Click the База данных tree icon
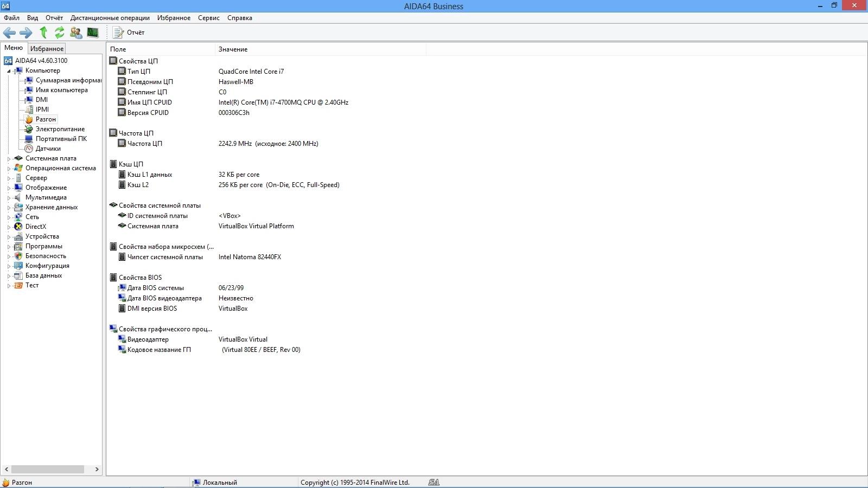Viewport: 868px width, 488px height. [x=18, y=275]
